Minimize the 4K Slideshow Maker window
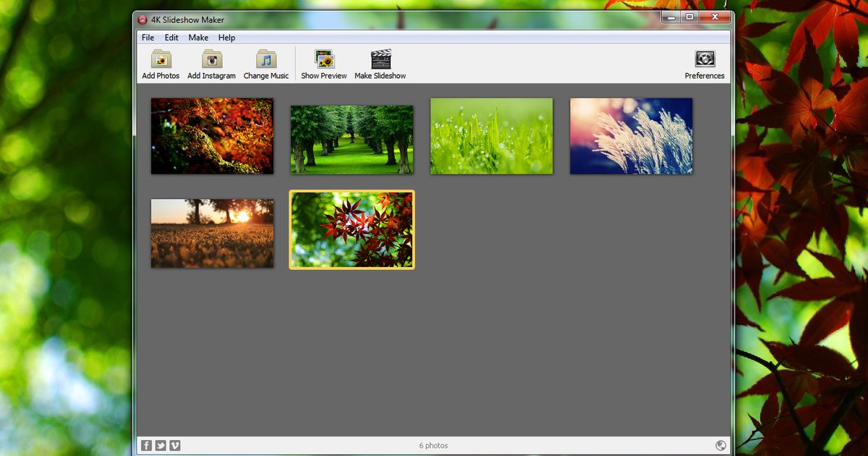The image size is (868, 456). tap(671, 17)
